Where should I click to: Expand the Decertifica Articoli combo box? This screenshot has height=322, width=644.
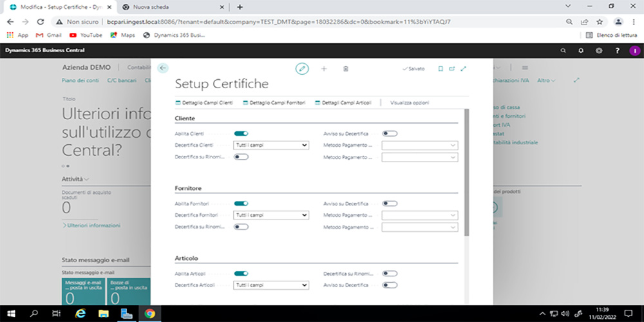click(x=270, y=285)
